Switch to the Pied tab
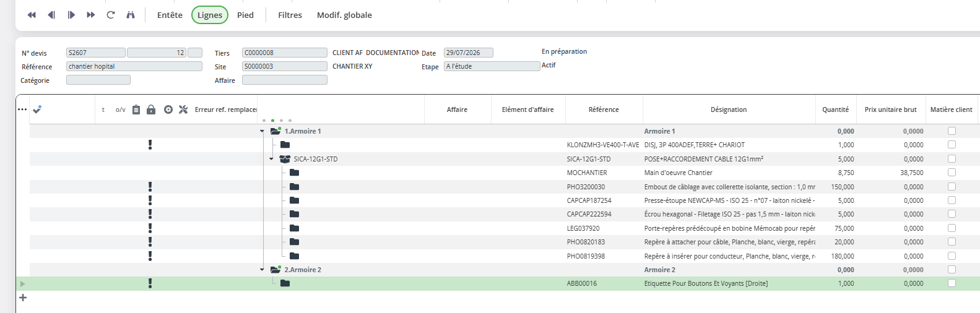Viewport: 980px width, 313px height. [x=245, y=15]
